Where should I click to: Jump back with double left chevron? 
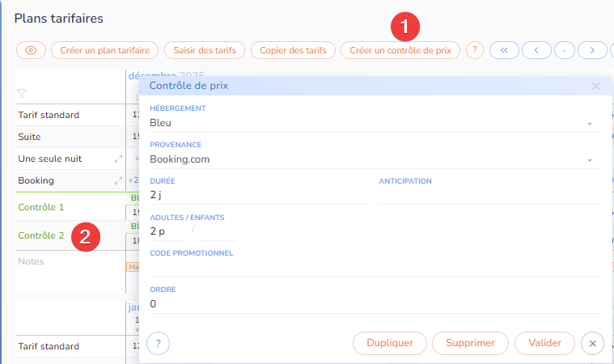(x=503, y=50)
